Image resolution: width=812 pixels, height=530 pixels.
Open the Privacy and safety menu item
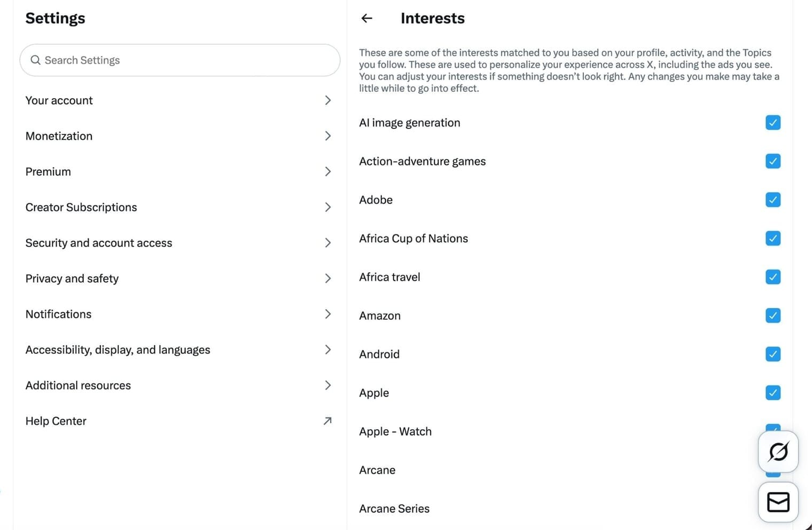pyautogui.click(x=72, y=278)
